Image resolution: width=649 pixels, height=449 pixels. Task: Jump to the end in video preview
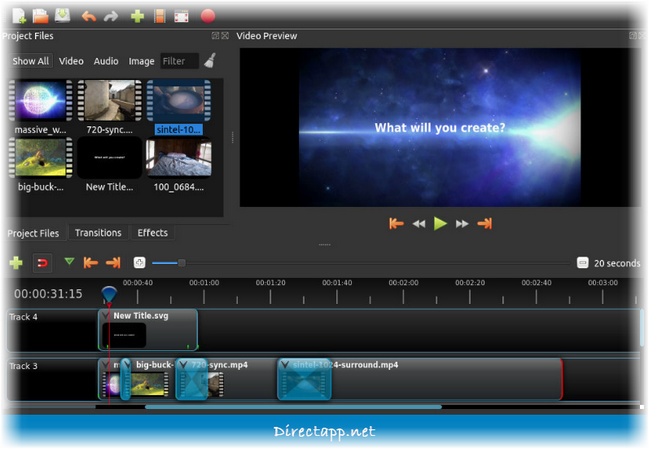(x=485, y=224)
